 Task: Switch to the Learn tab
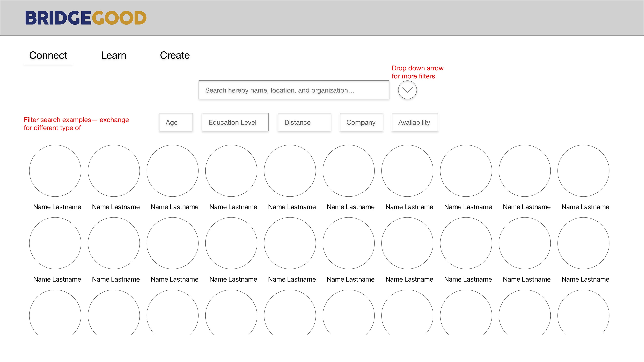pos(114,55)
